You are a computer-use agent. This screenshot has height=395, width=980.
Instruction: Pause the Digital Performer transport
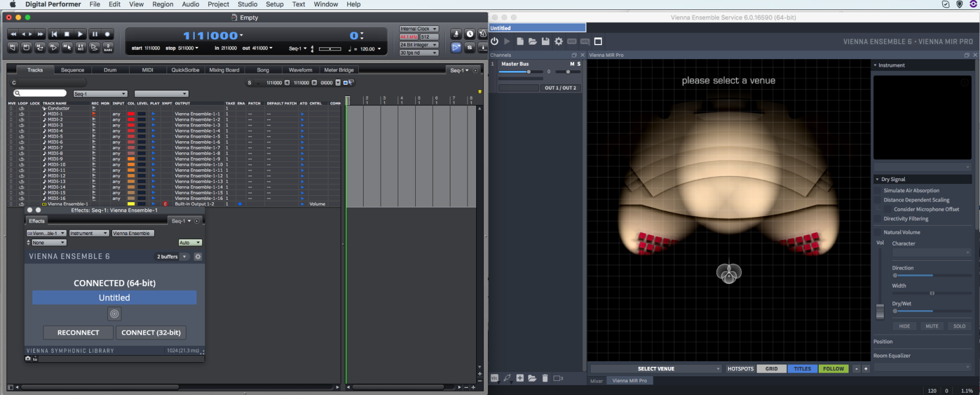coord(94,34)
